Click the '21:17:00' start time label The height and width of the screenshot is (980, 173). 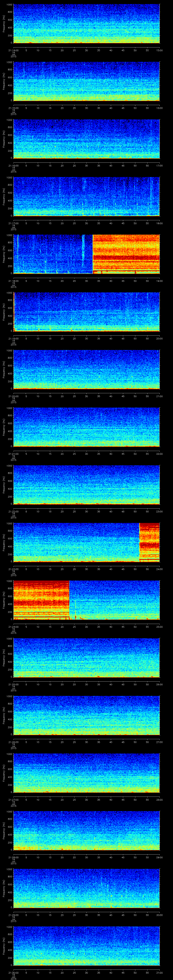click(x=13, y=223)
